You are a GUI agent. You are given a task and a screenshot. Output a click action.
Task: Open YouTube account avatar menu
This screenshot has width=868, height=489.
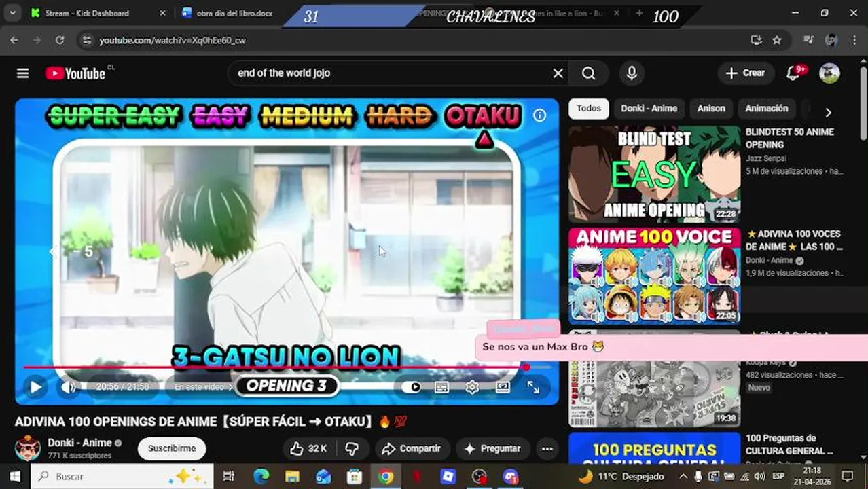829,73
